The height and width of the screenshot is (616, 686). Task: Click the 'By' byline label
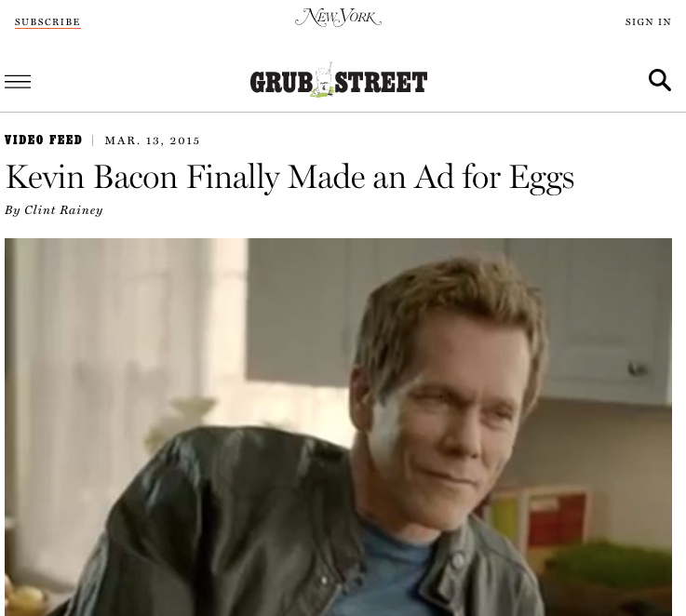click(12, 210)
